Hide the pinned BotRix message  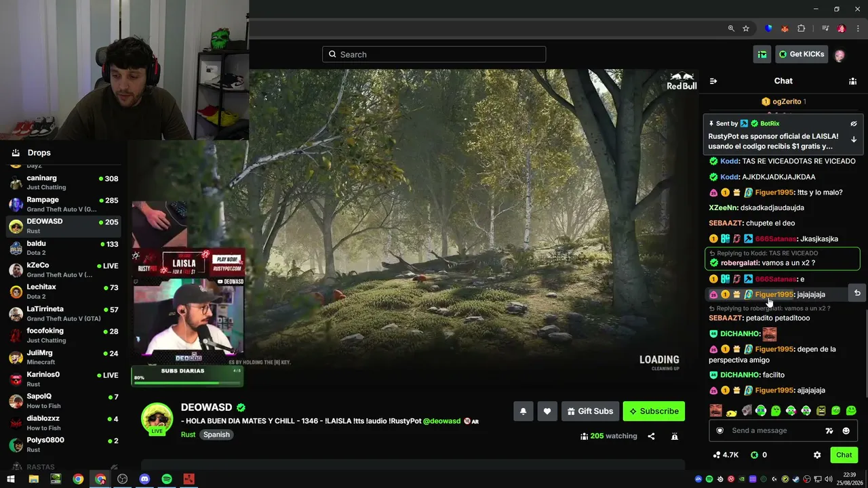(854, 124)
